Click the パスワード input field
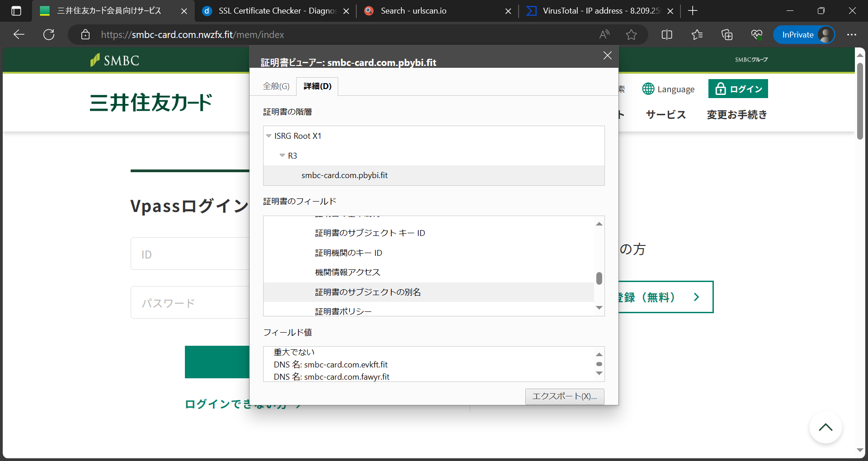The width and height of the screenshot is (868, 461). 190,302
